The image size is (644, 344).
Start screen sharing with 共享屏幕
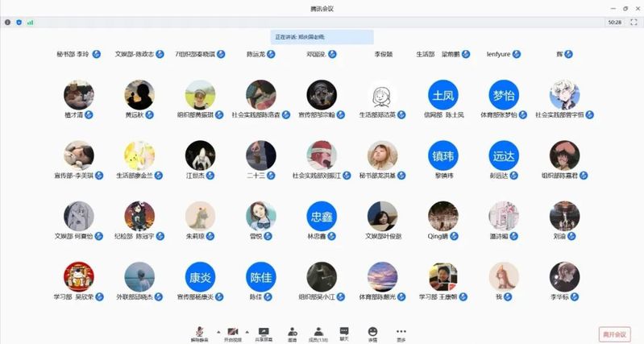click(x=264, y=333)
